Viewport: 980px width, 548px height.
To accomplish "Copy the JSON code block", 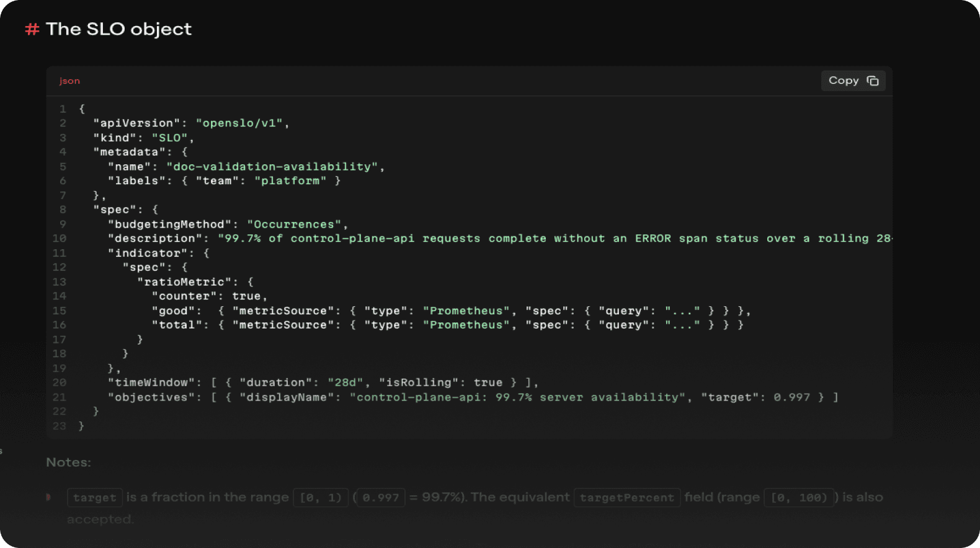I will pyautogui.click(x=853, y=81).
